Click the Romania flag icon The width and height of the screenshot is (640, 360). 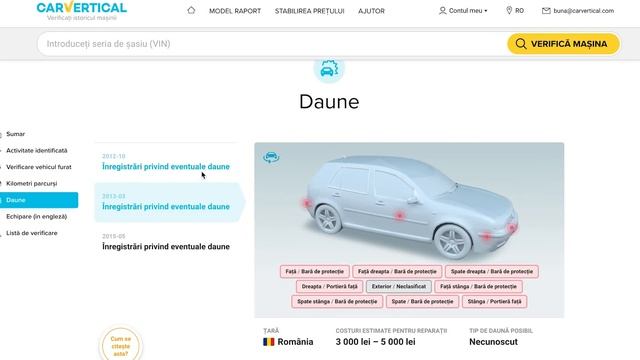pos(269,342)
